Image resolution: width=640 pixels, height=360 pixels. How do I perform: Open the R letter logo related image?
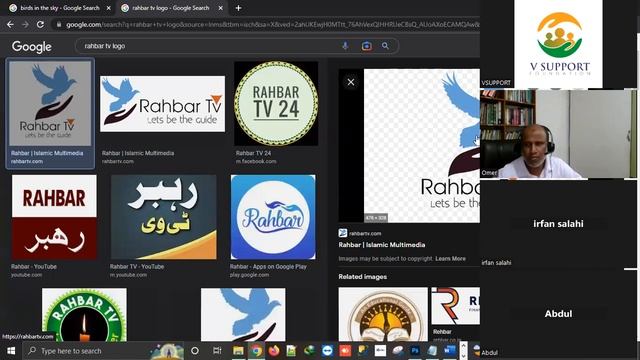coord(456,306)
